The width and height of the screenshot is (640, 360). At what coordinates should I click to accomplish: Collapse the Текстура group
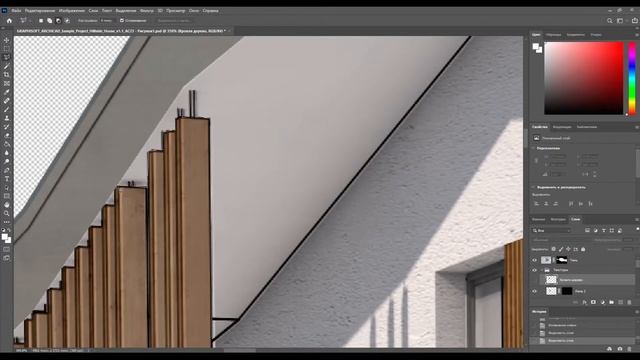pos(542,270)
